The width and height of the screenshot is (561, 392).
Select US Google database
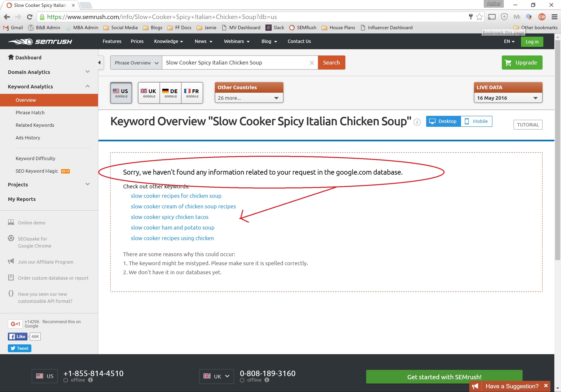[x=121, y=93]
